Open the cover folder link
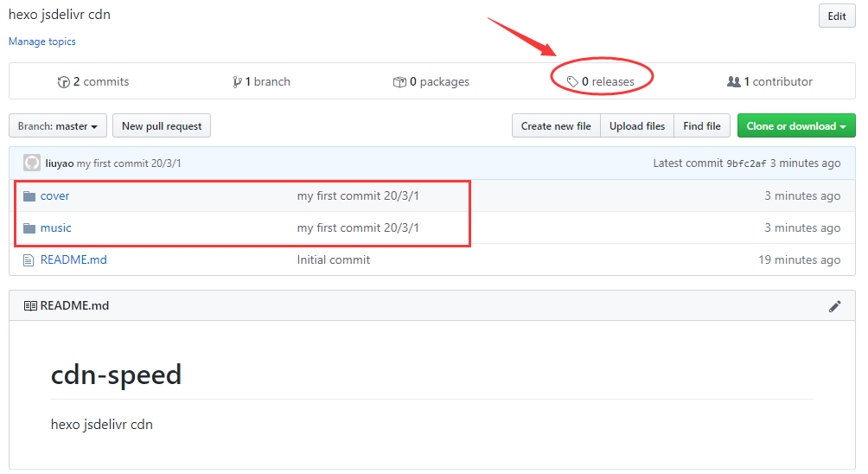Image resolution: width=868 pixels, height=474 pixels. click(54, 196)
